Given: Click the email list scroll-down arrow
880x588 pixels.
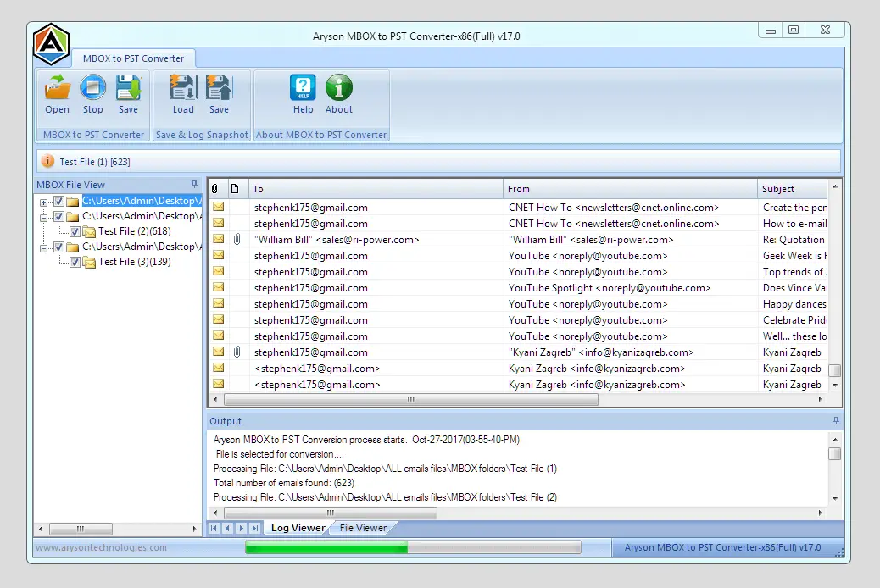Looking at the screenshot, I should coord(835,385).
